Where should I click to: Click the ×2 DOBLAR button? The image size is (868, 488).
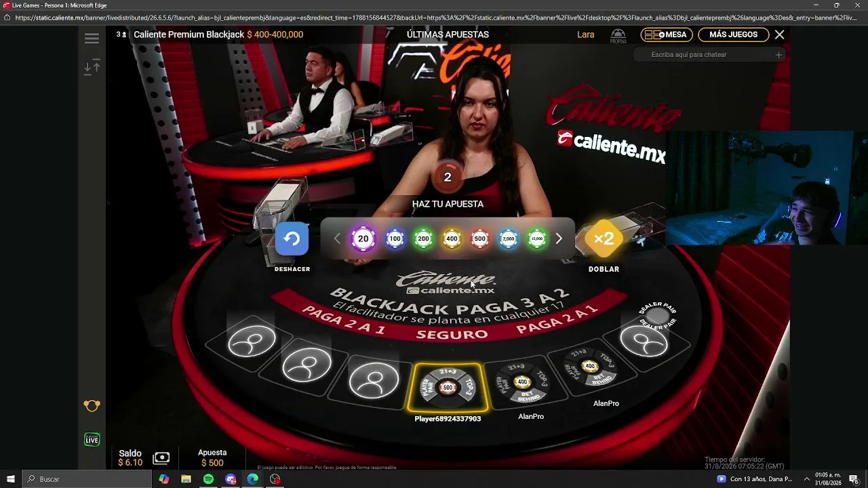tap(604, 239)
